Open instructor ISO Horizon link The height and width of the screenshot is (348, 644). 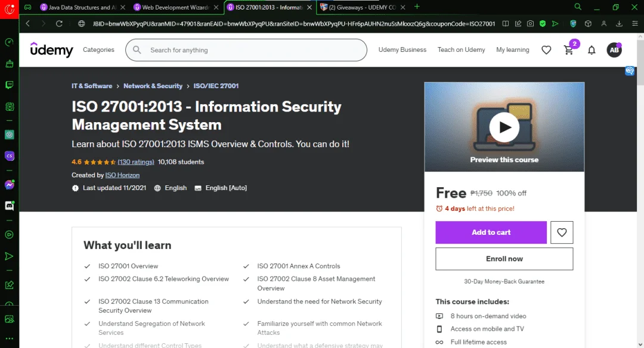122,175
